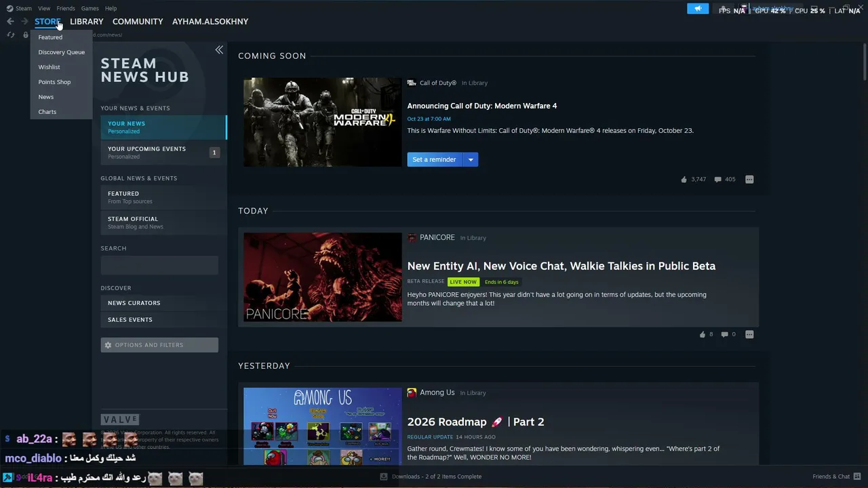Click the Downloads status text
The width and height of the screenshot is (868, 488).
click(x=437, y=476)
